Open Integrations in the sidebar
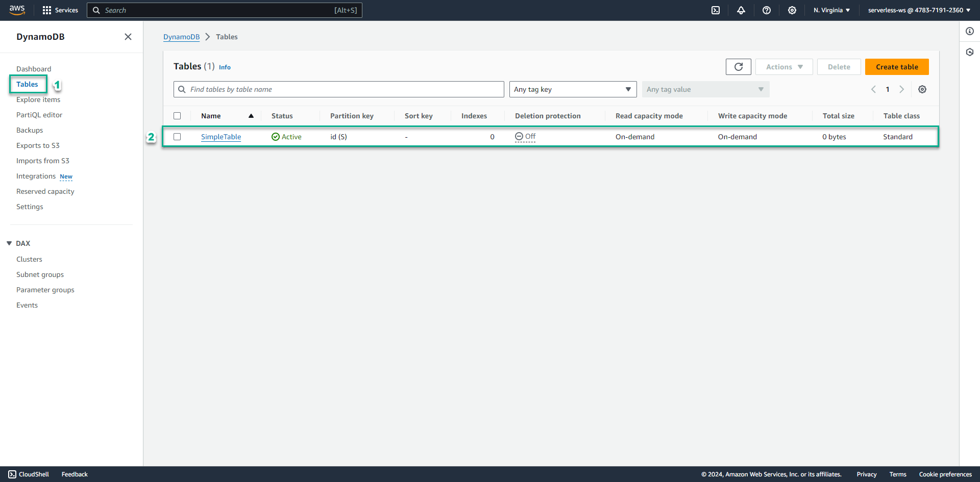The height and width of the screenshot is (482, 980). tap(36, 176)
